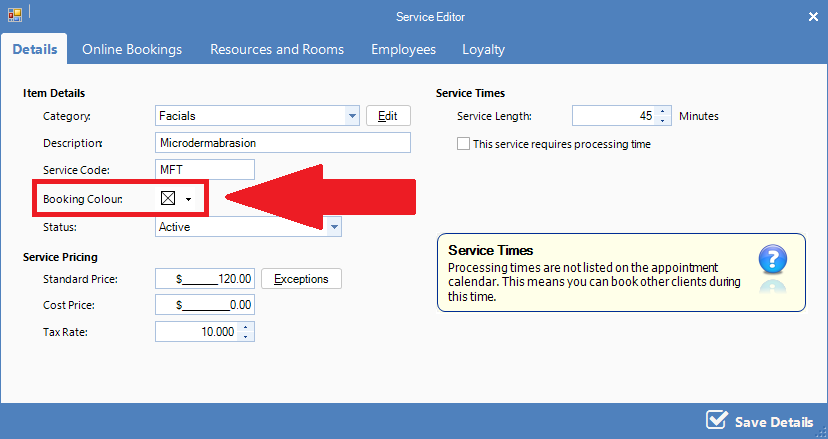Open the Resources and Rooms tab
Viewport: 828px width, 439px height.
277,49
